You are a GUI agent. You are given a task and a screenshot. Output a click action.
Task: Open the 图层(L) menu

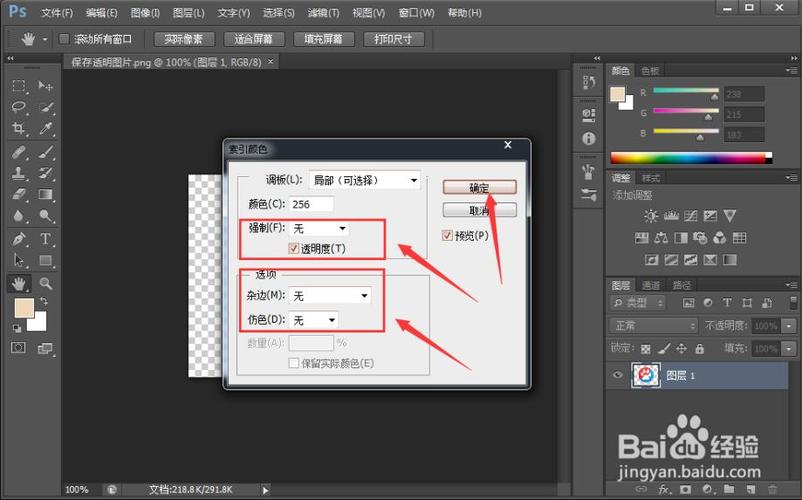click(189, 13)
